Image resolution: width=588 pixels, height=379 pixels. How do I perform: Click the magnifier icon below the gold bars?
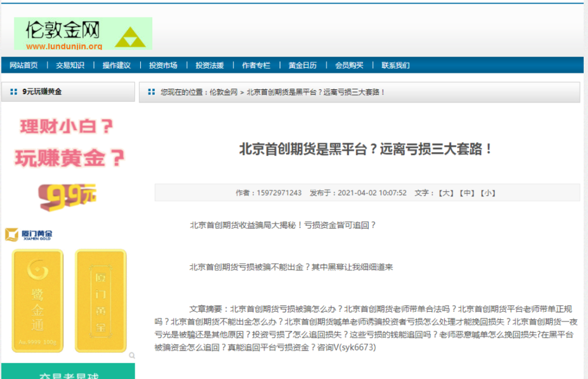[132, 355]
